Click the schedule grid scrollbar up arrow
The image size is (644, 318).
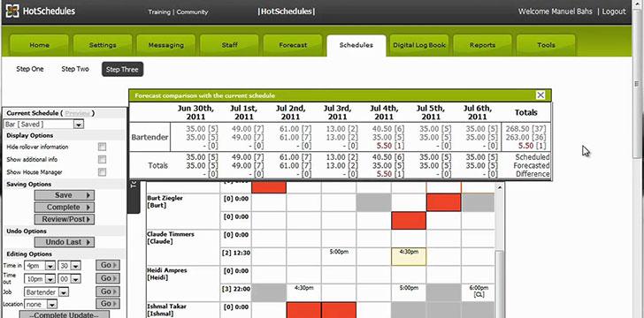(x=500, y=187)
